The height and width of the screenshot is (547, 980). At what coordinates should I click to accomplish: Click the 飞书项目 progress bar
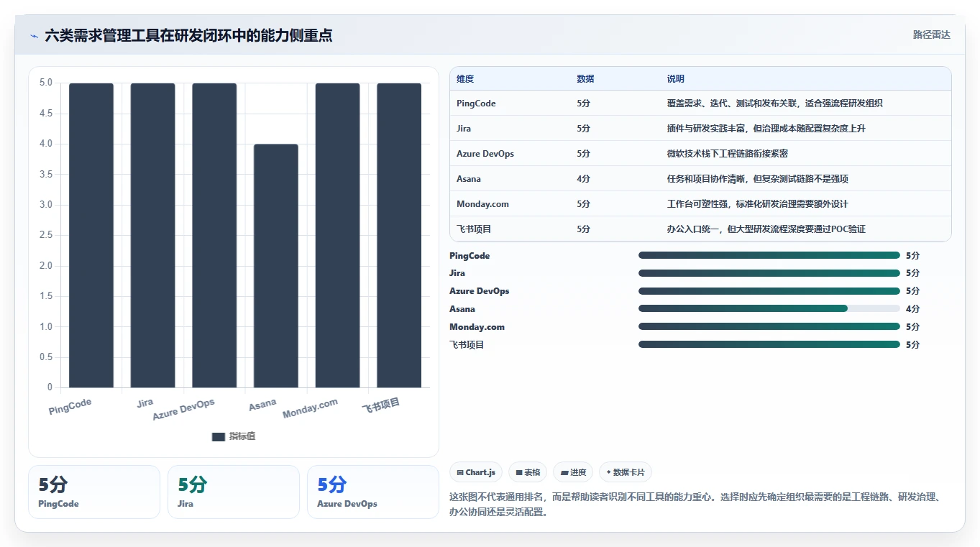[x=769, y=344]
